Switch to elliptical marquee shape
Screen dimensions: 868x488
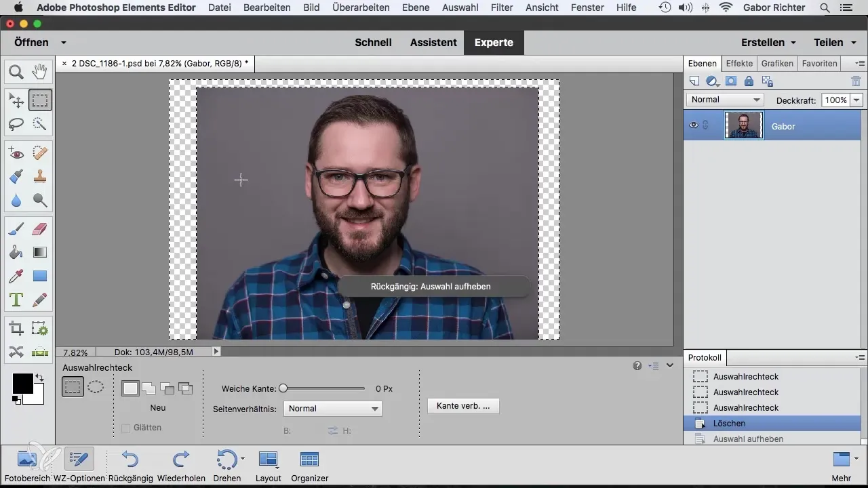[96, 387]
